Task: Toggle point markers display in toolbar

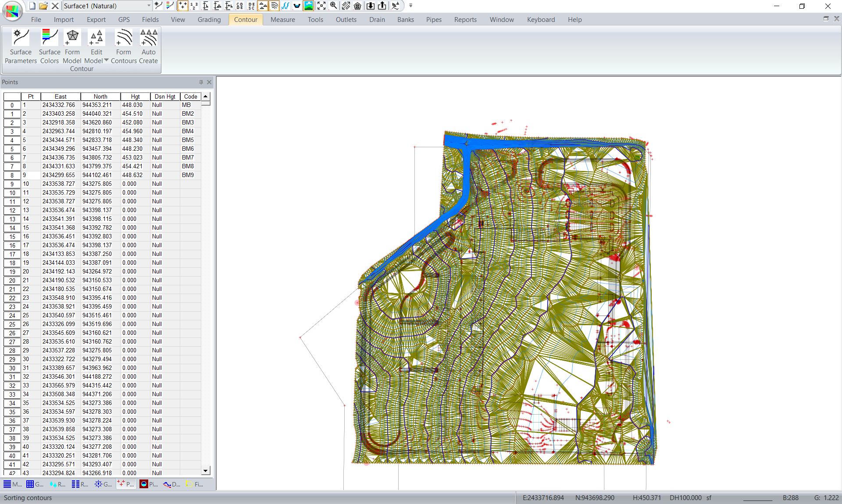Action: pos(182,6)
